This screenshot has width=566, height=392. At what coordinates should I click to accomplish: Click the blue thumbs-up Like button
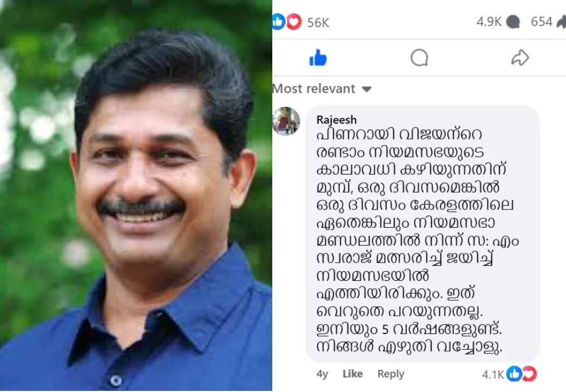(x=318, y=58)
